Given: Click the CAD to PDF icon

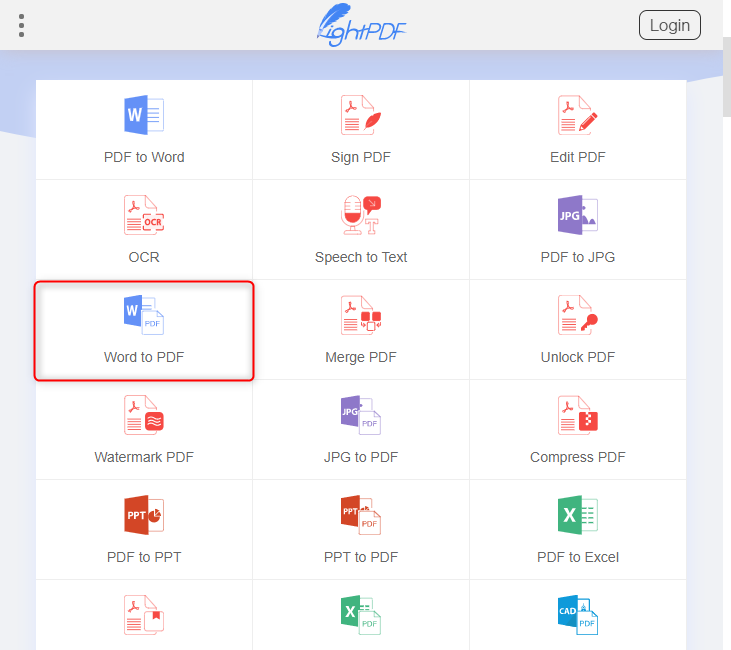Looking at the screenshot, I should tap(577, 615).
